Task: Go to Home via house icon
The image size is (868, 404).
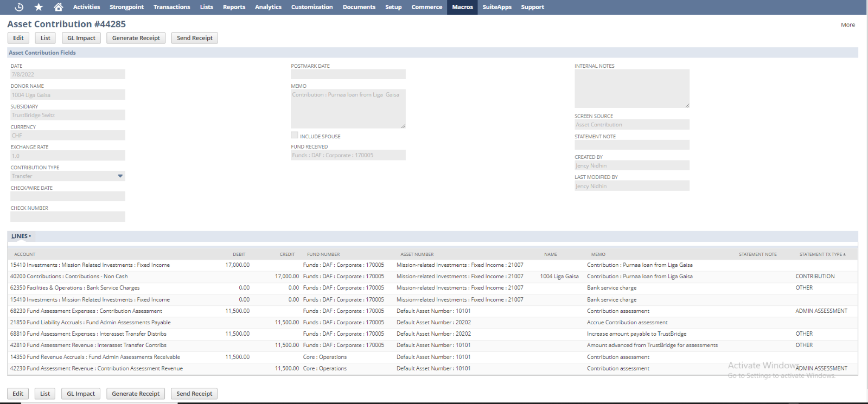Action: tap(59, 7)
